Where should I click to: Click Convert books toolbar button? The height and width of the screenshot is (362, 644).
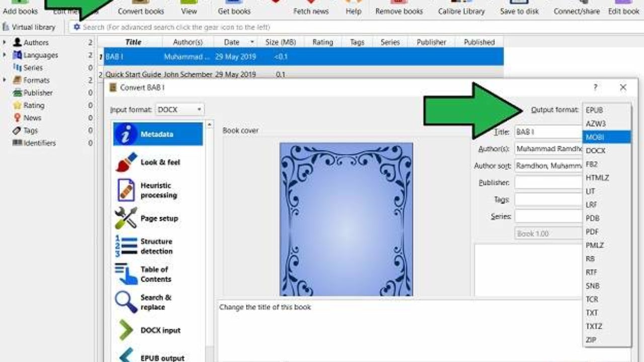141,8
